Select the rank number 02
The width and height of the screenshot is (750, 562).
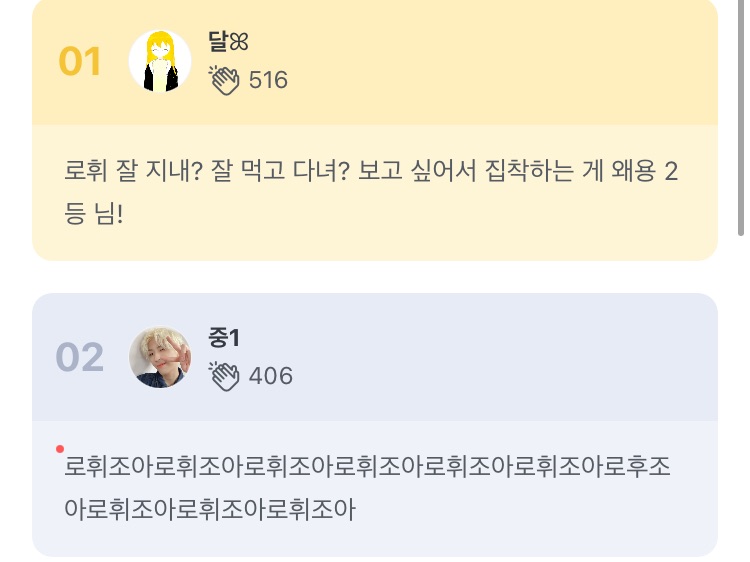click(x=80, y=358)
